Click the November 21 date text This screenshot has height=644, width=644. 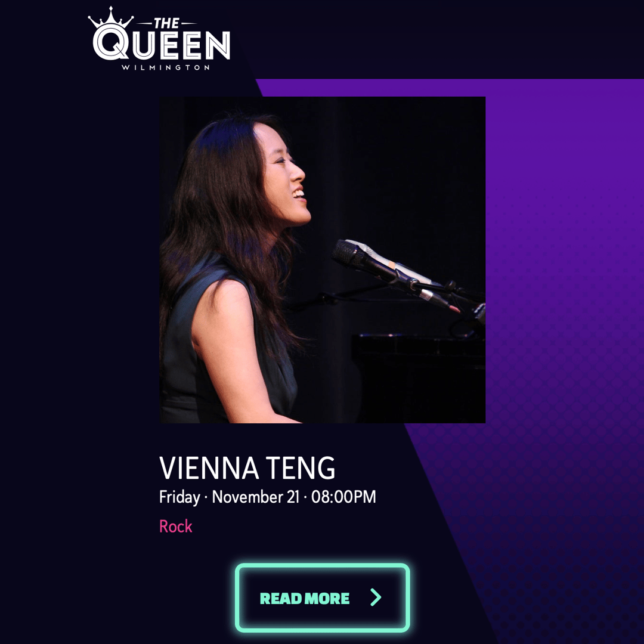[x=255, y=497]
